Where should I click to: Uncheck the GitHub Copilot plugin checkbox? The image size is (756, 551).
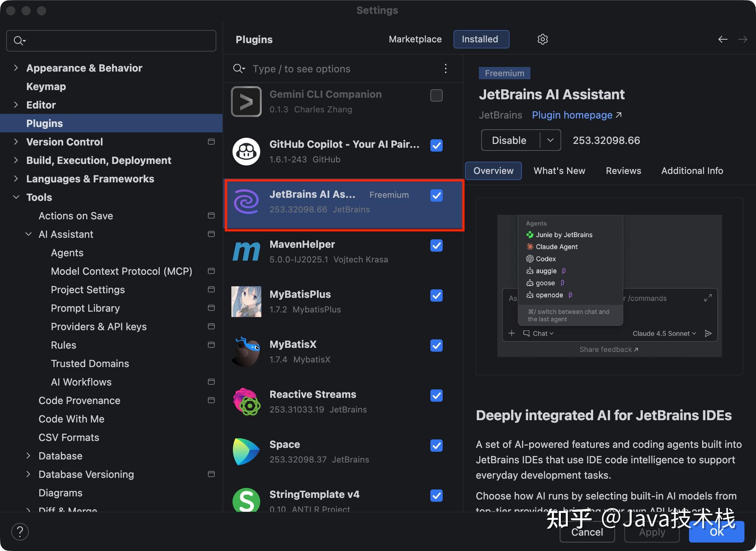tap(436, 145)
